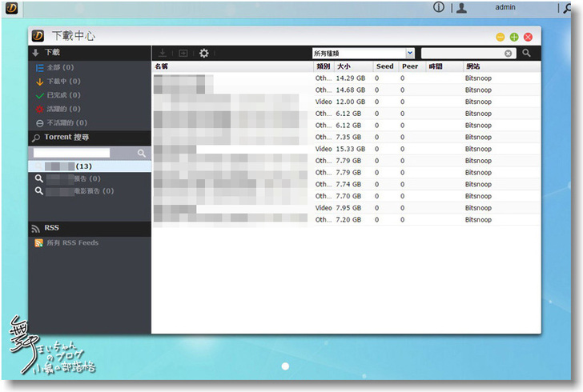This screenshot has height=392, width=583.
Task: Click admin username in the top bar
Action: point(505,7)
